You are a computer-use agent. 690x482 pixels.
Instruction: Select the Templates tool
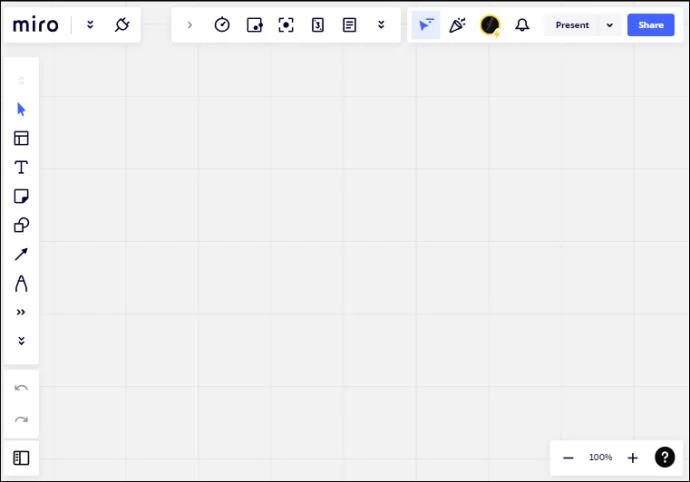coord(21,138)
